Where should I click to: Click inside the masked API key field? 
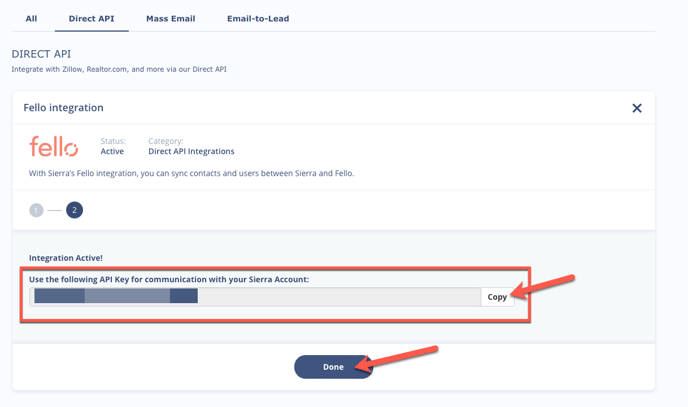tap(255, 297)
